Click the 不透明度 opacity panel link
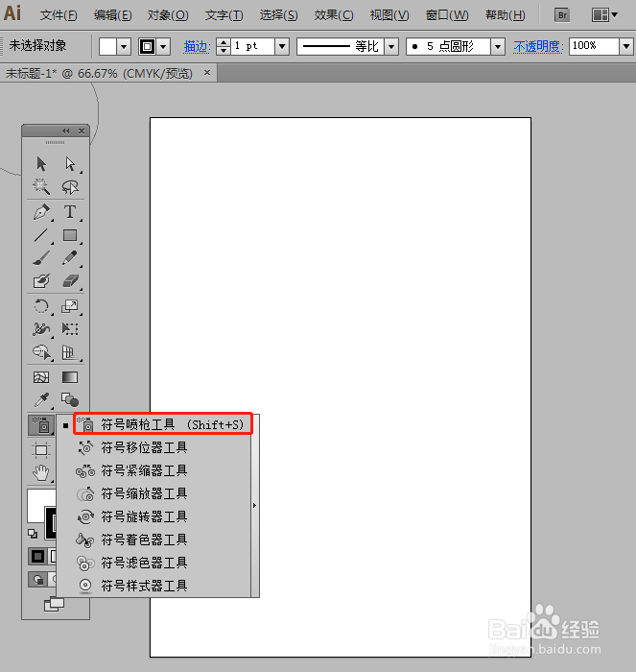 click(x=538, y=46)
